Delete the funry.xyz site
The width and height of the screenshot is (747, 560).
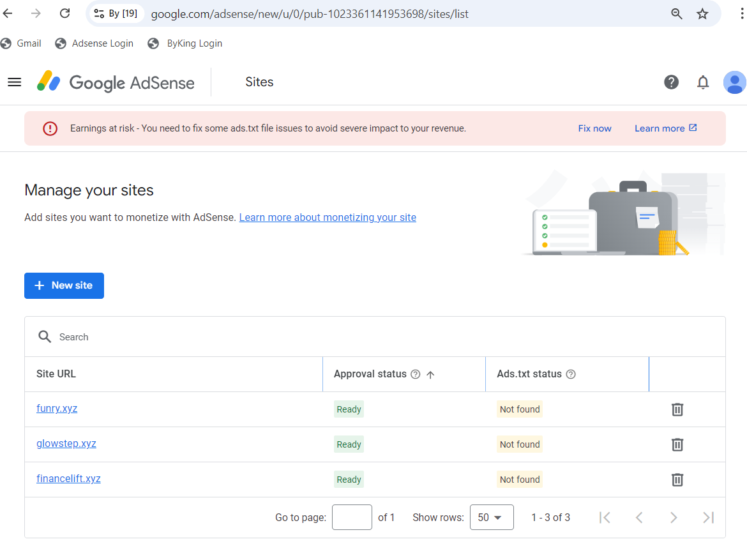(677, 409)
